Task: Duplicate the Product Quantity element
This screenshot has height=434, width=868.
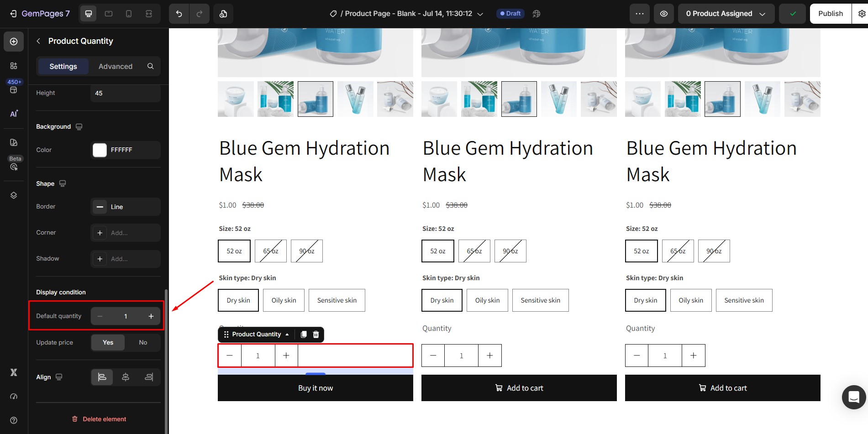Action: point(304,335)
